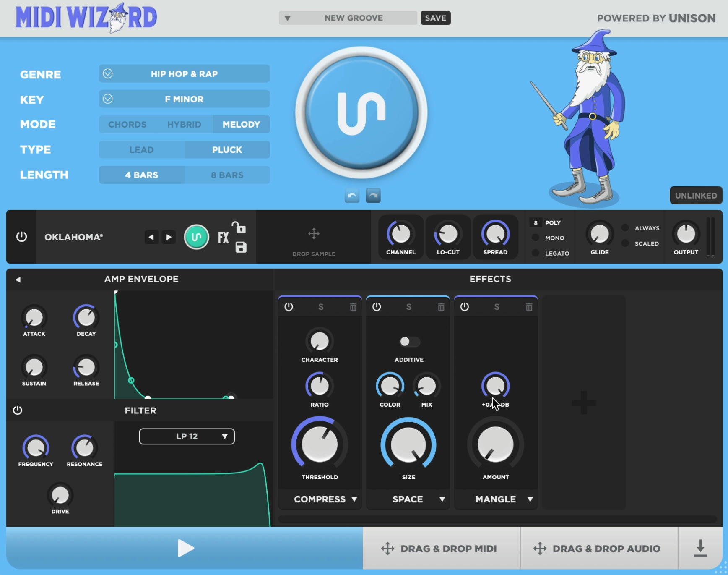
Task: Delete the Space effect with trash icon
Action: coord(441,307)
